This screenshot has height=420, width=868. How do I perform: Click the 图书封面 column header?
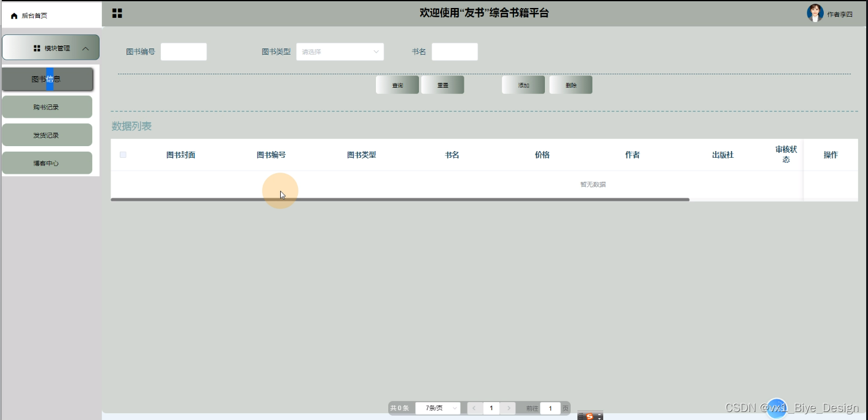point(181,155)
